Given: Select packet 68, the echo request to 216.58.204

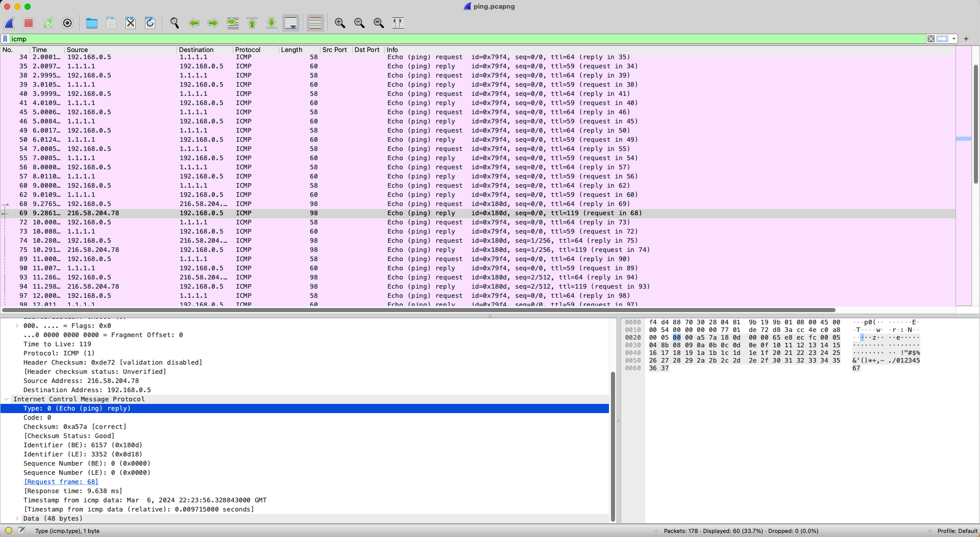Looking at the screenshot, I should pos(478,203).
